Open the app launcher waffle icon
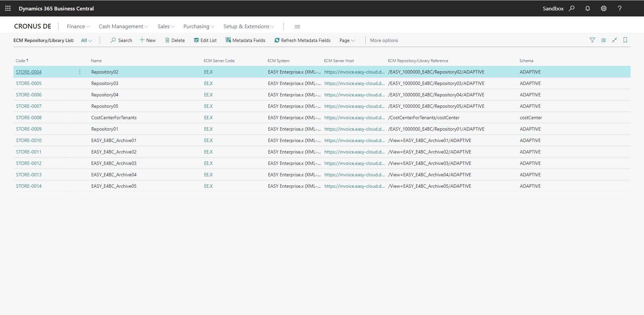Viewport: 644px width, 315px height. 8,8
